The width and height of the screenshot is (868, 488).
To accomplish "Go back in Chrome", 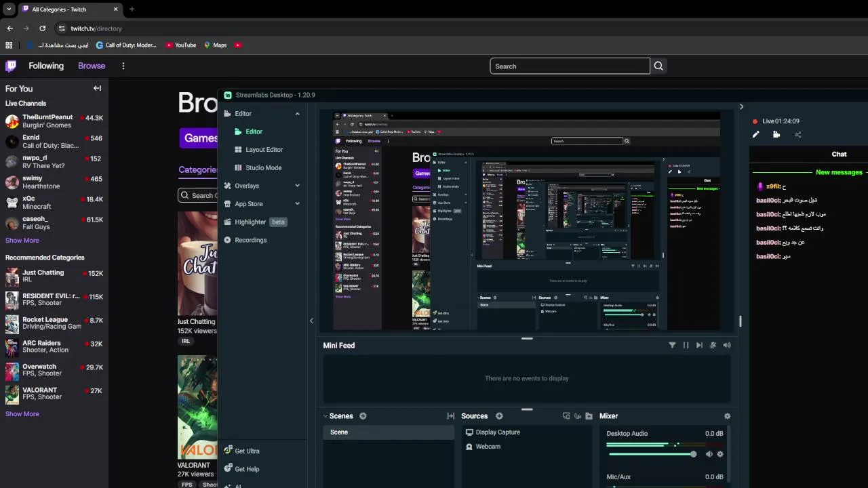I will pyautogui.click(x=9, y=28).
